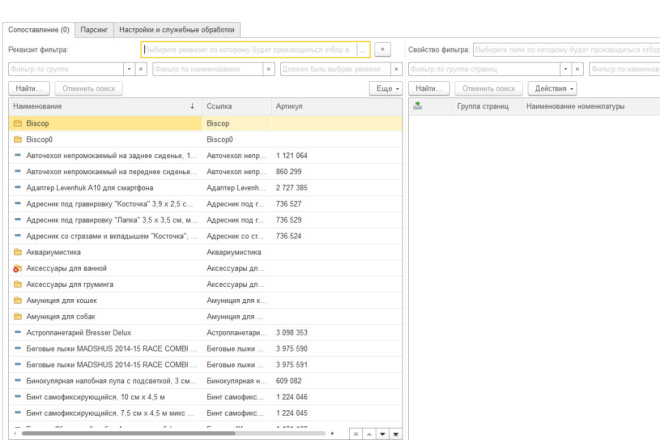Open selection dialog for Реквизит фильтра

pos(363,50)
